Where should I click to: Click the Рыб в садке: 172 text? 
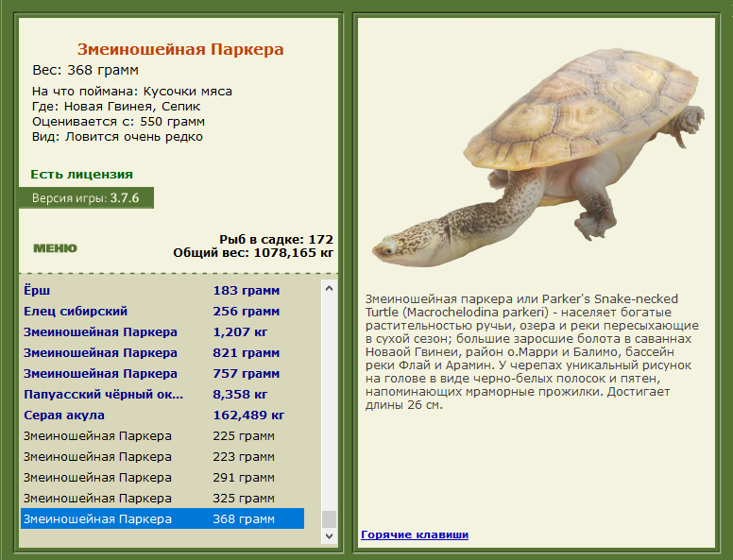pos(276,239)
